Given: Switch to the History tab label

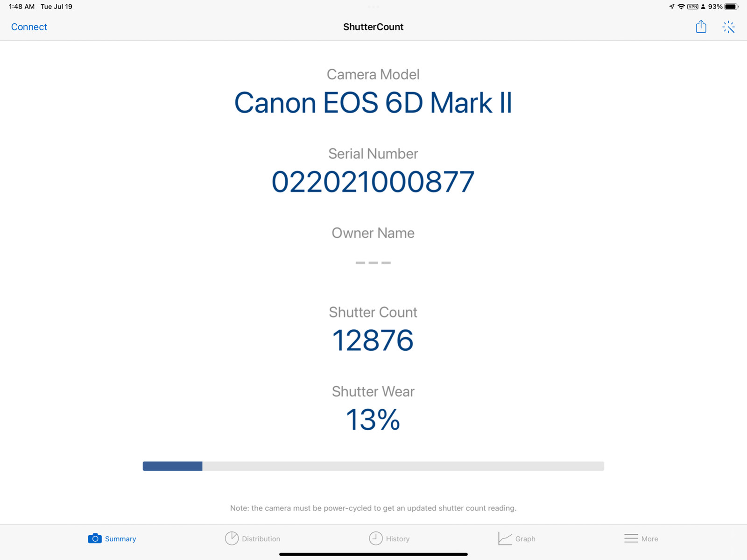Looking at the screenshot, I should click(398, 539).
